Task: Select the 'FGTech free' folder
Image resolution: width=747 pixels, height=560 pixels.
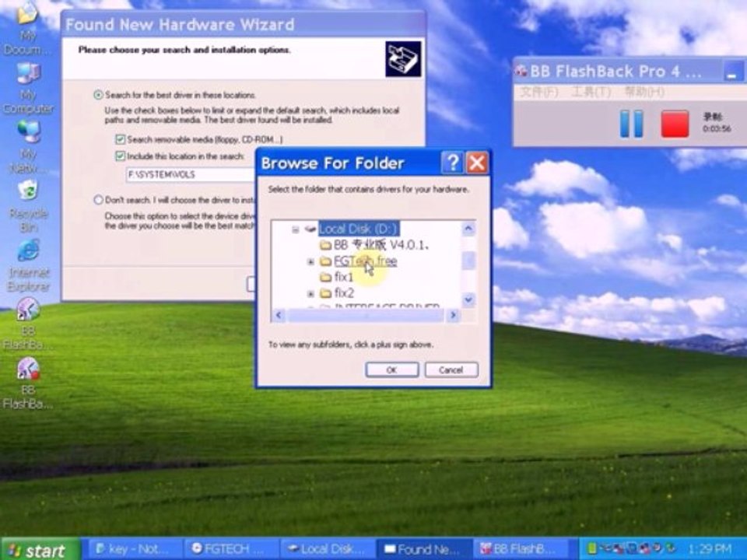Action: coord(366,261)
